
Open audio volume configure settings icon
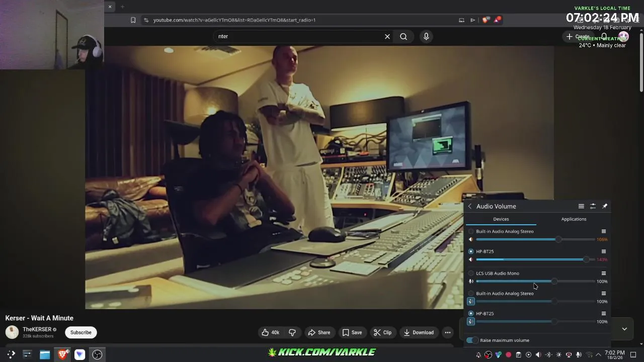pyautogui.click(x=593, y=206)
